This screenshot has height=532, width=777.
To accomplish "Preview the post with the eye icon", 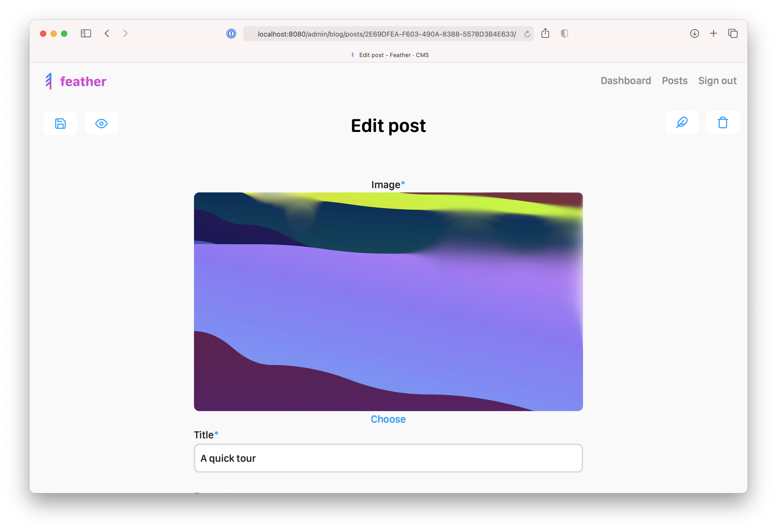I will tap(102, 123).
